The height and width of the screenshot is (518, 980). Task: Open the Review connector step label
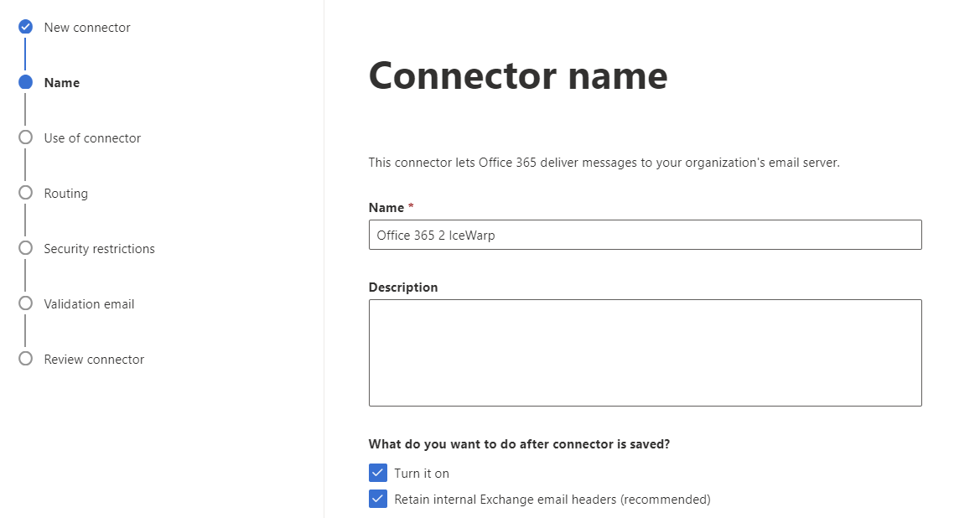94,360
